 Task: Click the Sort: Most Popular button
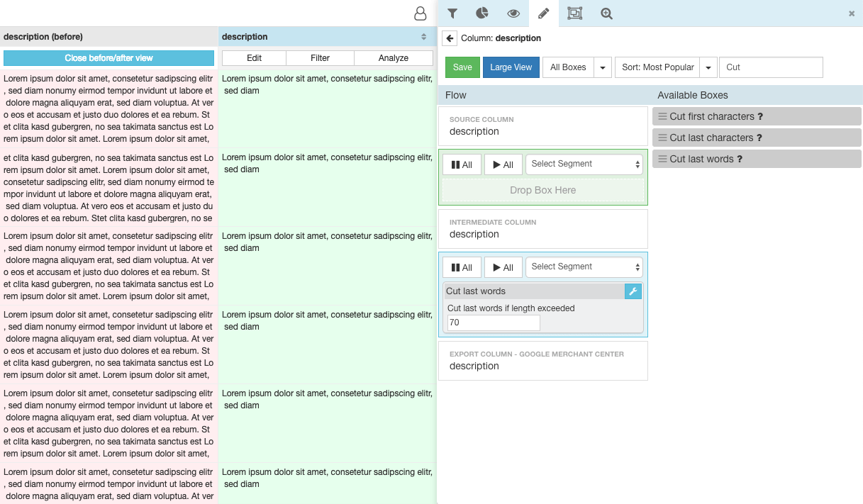pos(657,67)
